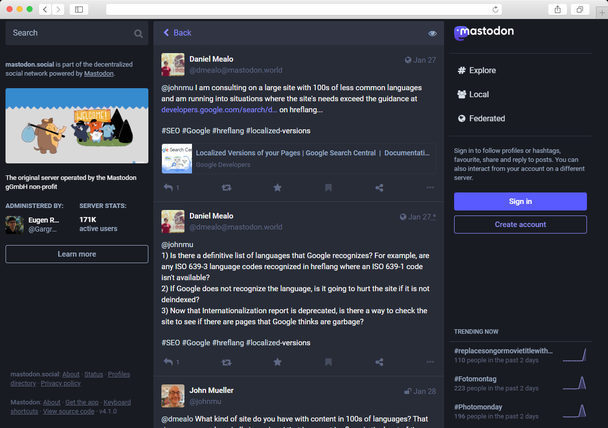Image resolution: width=608 pixels, height=428 pixels.
Task: Open the Federated timeline
Action: click(x=481, y=118)
